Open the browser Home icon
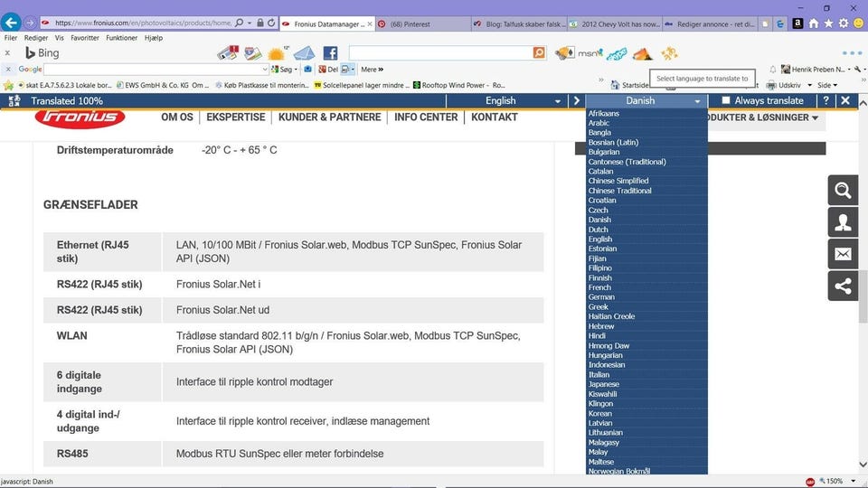The height and width of the screenshot is (488, 868). click(x=813, y=23)
